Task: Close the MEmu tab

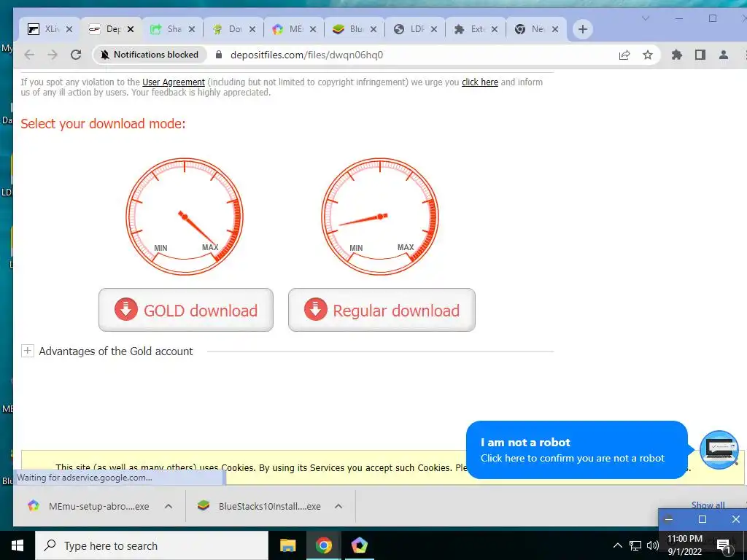Action: [313, 29]
